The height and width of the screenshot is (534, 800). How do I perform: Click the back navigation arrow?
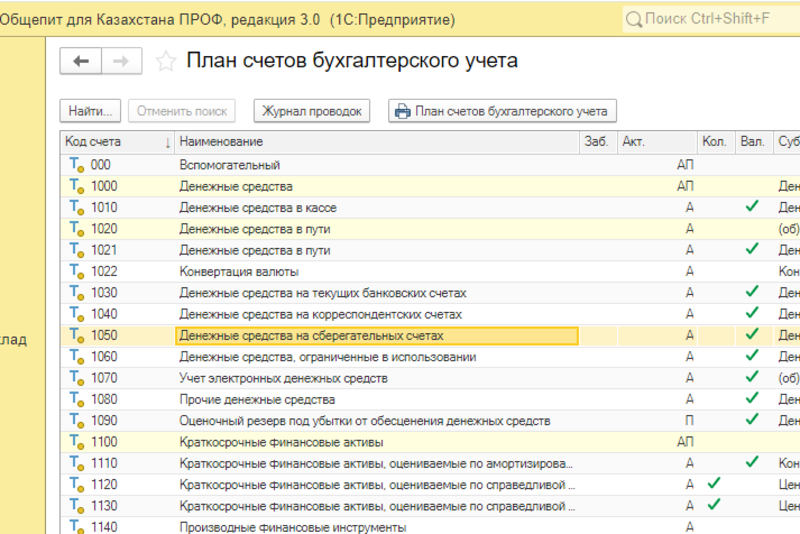[x=81, y=62]
